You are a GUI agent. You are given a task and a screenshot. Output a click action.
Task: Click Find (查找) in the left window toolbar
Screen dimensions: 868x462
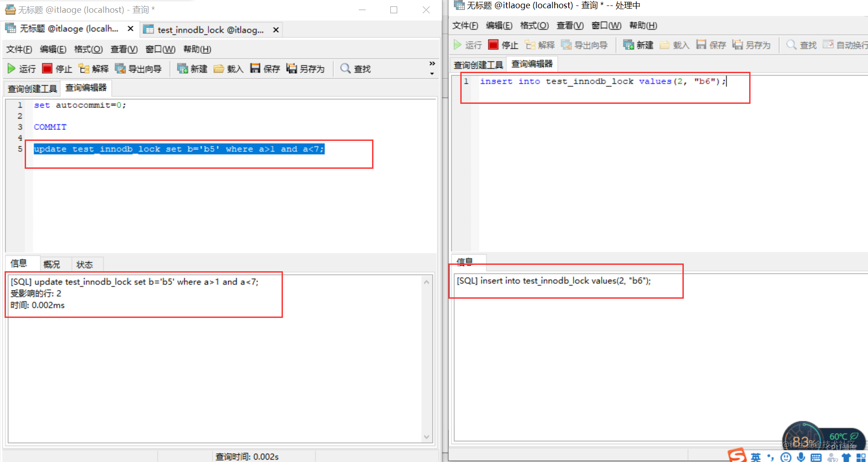(x=356, y=69)
